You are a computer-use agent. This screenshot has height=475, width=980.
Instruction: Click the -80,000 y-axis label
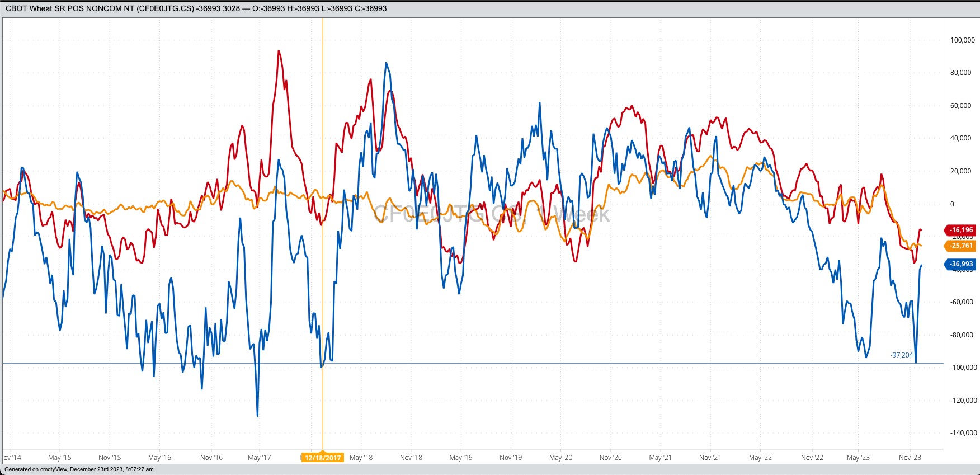(962, 335)
